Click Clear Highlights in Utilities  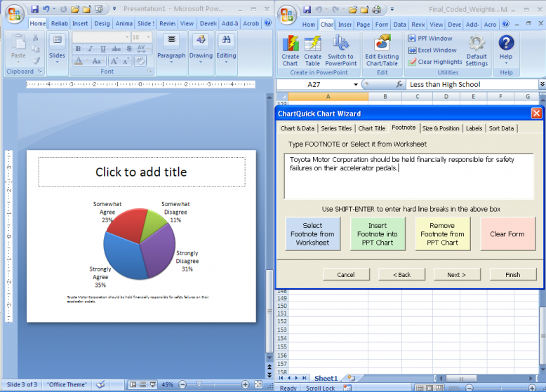coord(435,62)
